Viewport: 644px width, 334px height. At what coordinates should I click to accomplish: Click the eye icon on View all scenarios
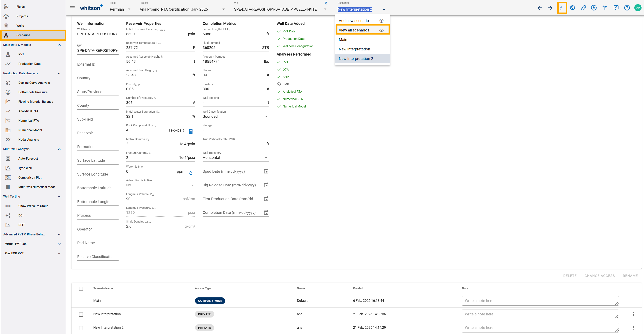[381, 30]
